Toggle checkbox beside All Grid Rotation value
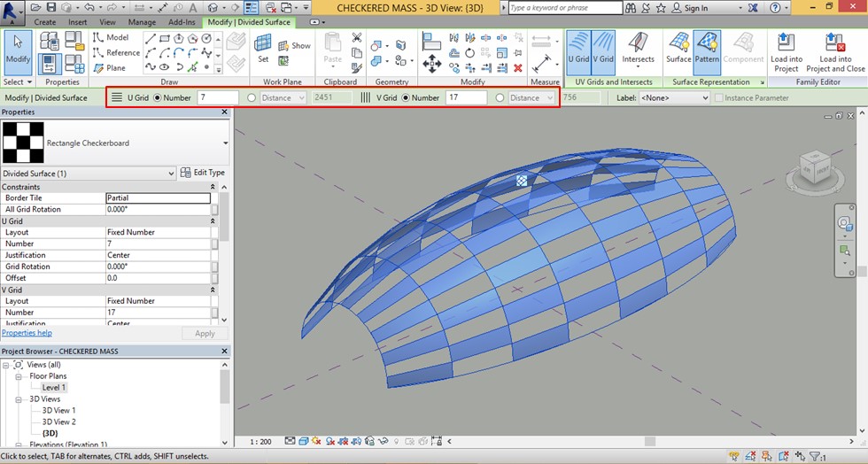868x464 pixels. (214, 209)
